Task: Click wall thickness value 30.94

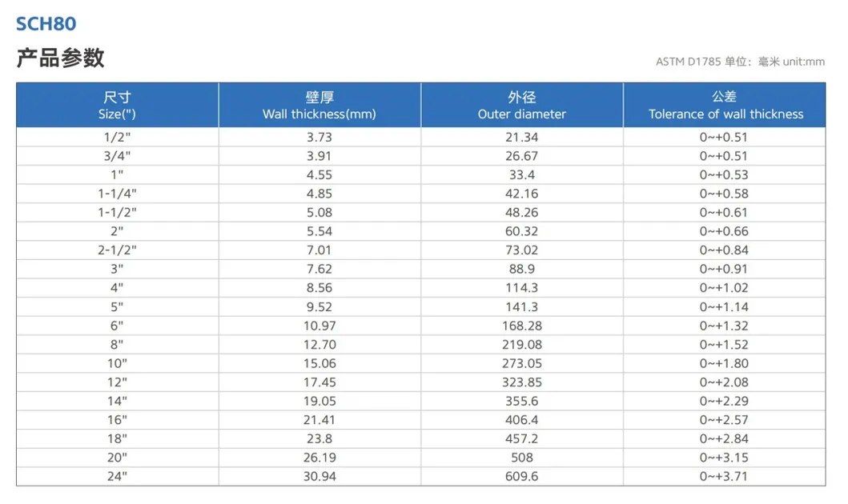Action: [x=319, y=476]
